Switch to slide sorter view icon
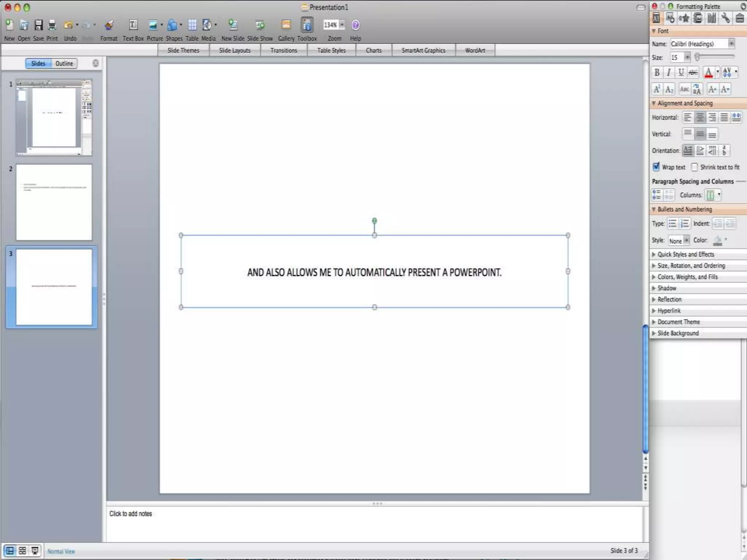The width and height of the screenshot is (747, 560). click(x=22, y=551)
